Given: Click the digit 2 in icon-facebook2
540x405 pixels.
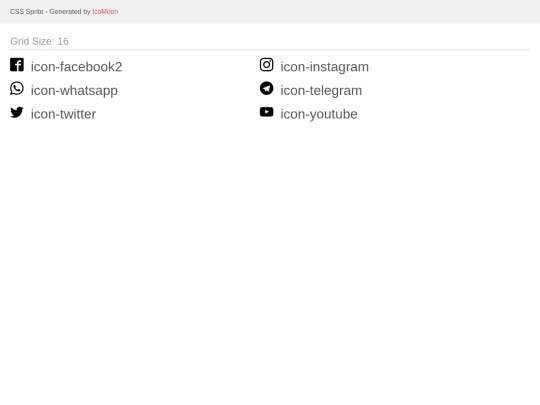Looking at the screenshot, I should pyautogui.click(x=118, y=67).
